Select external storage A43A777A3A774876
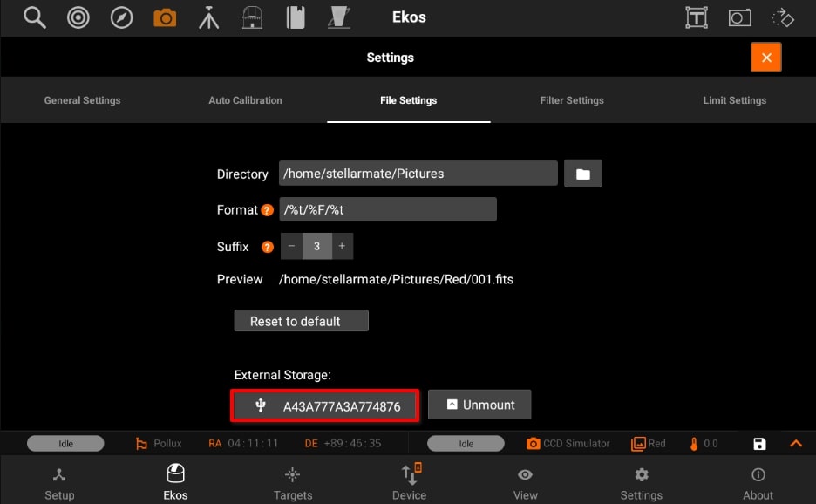Viewport: 816px width, 504px height. 324,405
